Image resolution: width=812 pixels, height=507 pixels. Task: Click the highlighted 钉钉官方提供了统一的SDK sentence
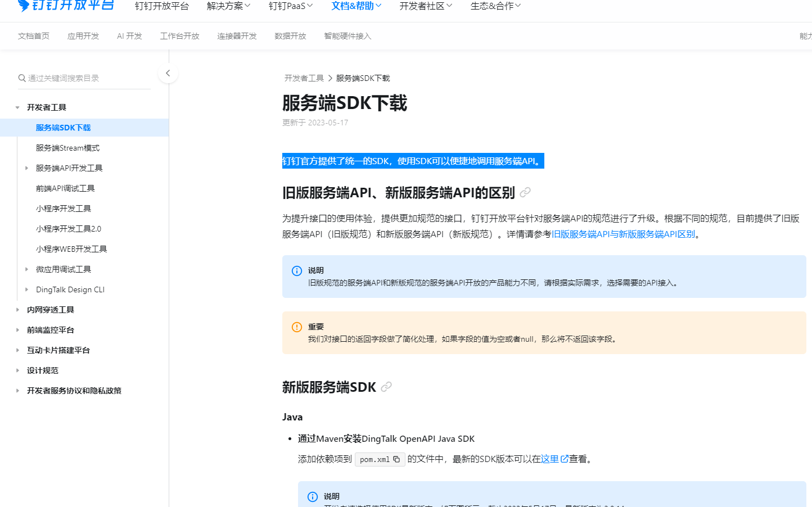coord(413,161)
